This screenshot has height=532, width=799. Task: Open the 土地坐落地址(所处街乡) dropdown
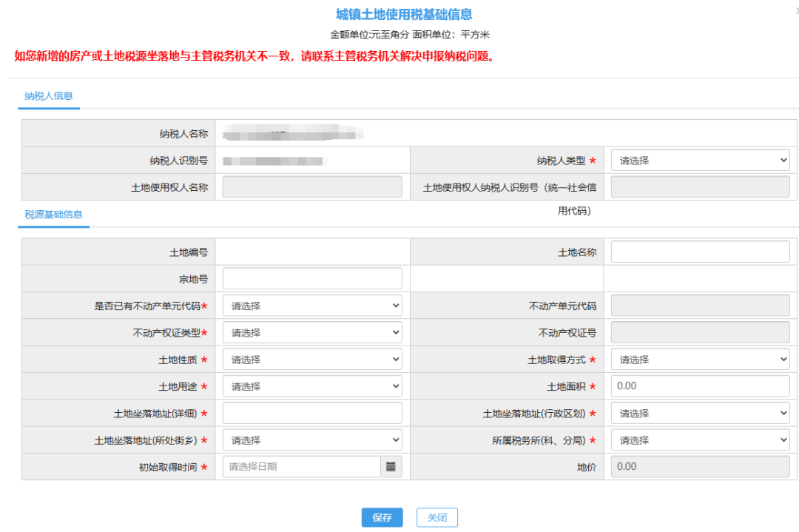click(x=311, y=440)
